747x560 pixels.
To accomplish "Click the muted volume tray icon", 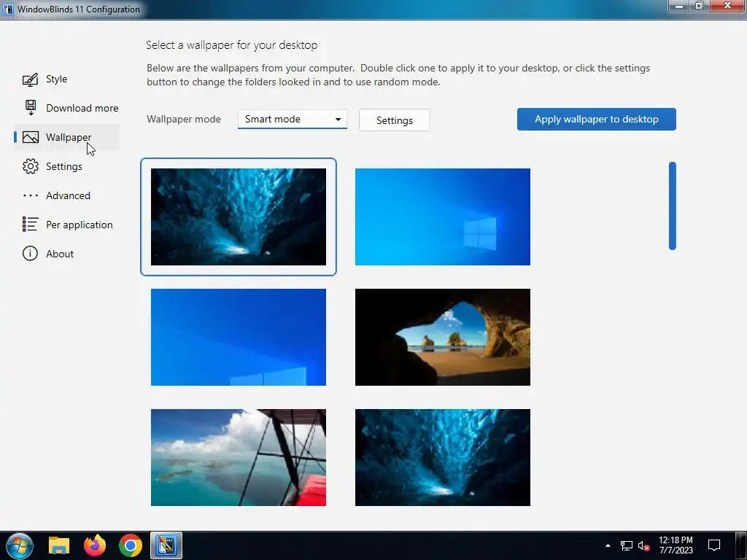I will [x=643, y=545].
